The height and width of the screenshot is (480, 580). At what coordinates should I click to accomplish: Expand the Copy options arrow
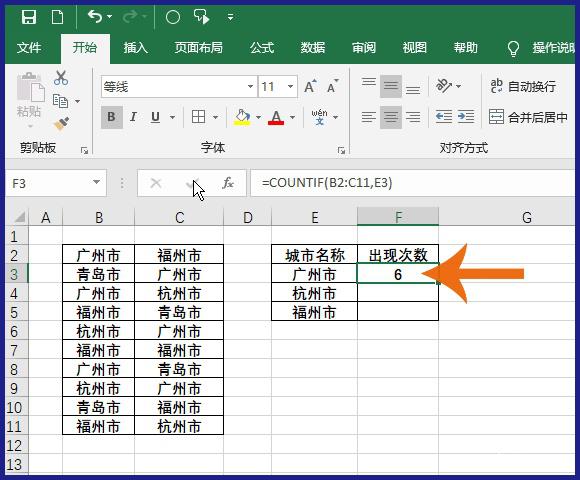tap(77, 101)
